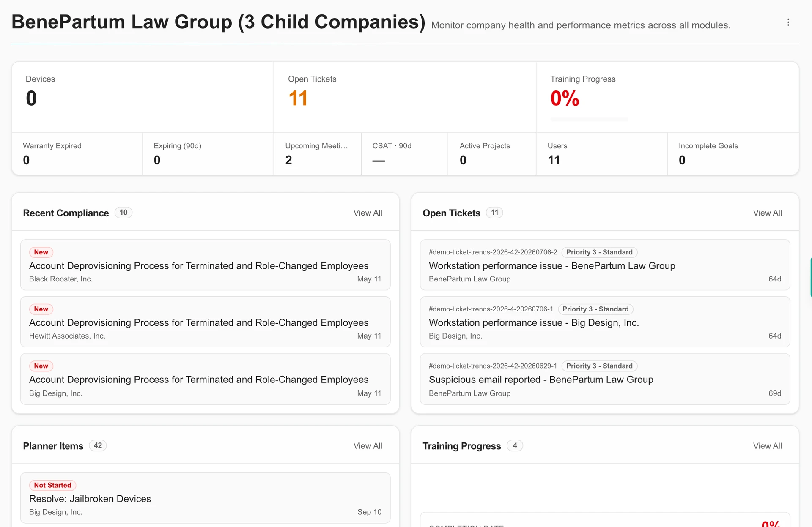Viewport: 812px width, 527px height.
Task: Click the Planner Items panel heading
Action: 53,446
